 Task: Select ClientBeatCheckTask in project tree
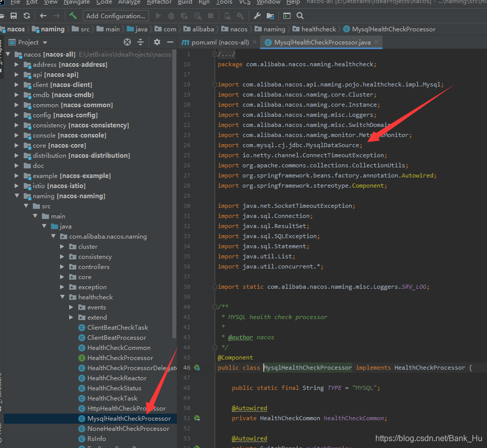click(x=118, y=328)
